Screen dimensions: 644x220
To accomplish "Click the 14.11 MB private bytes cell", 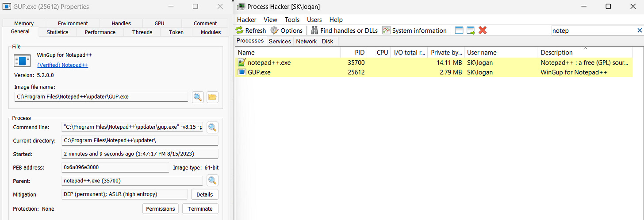I will coord(449,63).
